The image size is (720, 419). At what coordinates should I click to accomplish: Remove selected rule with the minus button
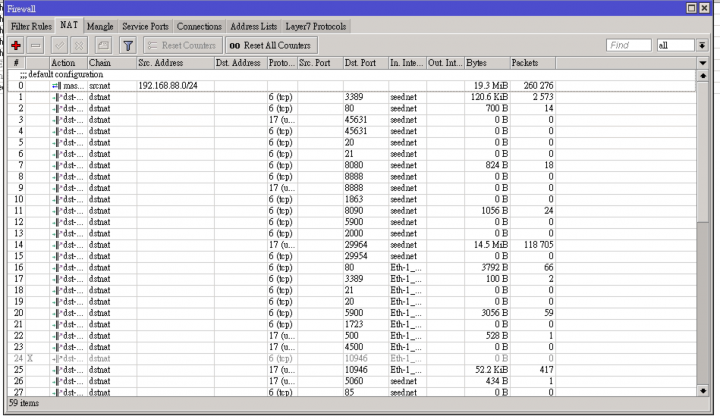pos(35,45)
